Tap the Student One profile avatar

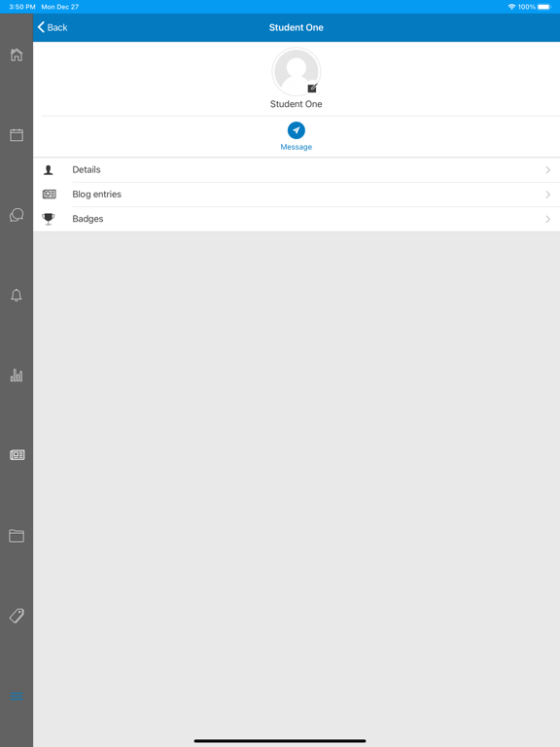(x=297, y=71)
